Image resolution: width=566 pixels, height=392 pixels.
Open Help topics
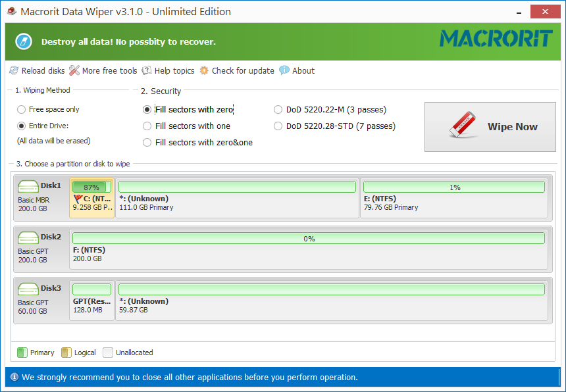(x=168, y=70)
